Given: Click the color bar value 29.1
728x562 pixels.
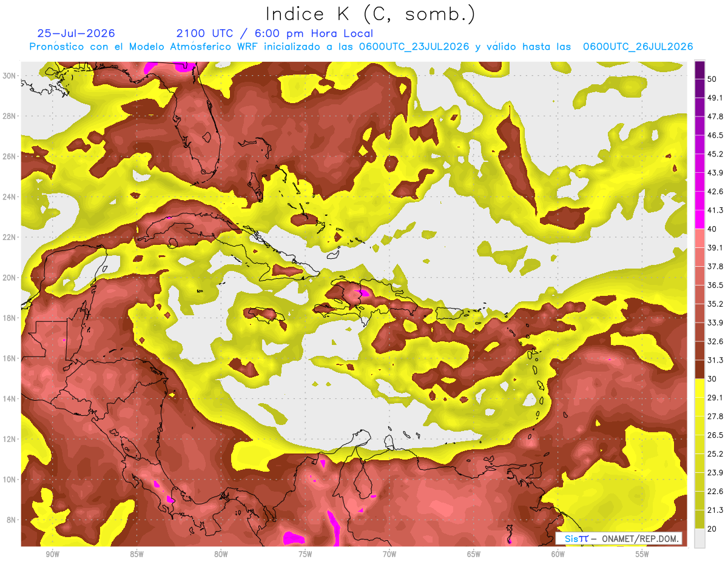Looking at the screenshot, I should coord(715,398).
